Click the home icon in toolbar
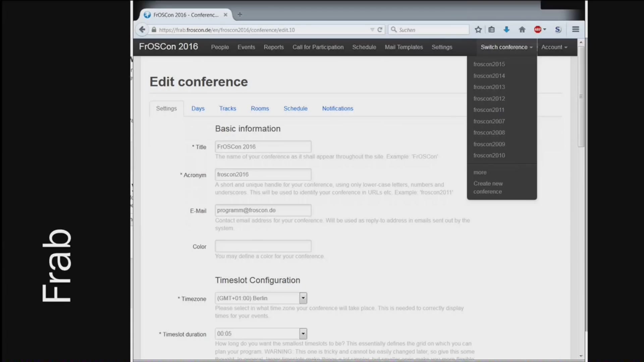Viewport: 644px width, 362px height. (x=522, y=29)
